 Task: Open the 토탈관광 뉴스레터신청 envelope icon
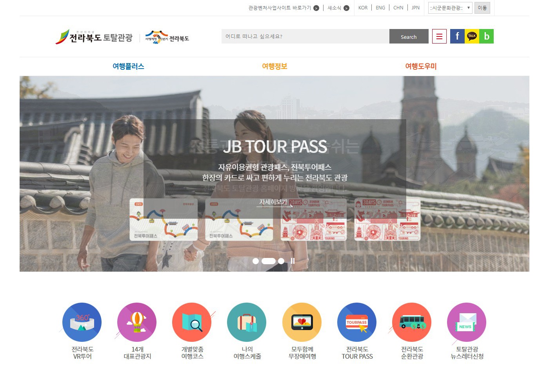pos(467,322)
